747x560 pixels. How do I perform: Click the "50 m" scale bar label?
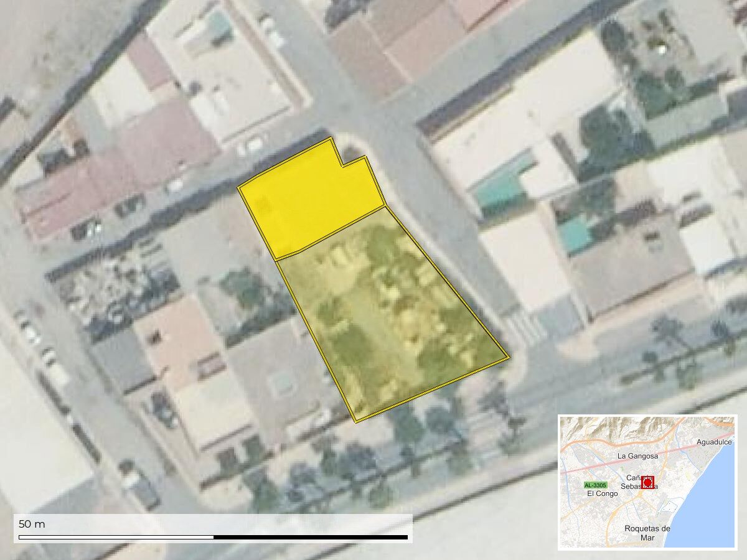coord(32,524)
